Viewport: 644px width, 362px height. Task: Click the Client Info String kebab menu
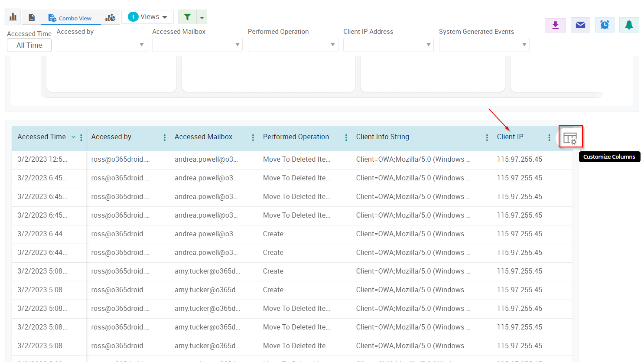pyautogui.click(x=487, y=137)
